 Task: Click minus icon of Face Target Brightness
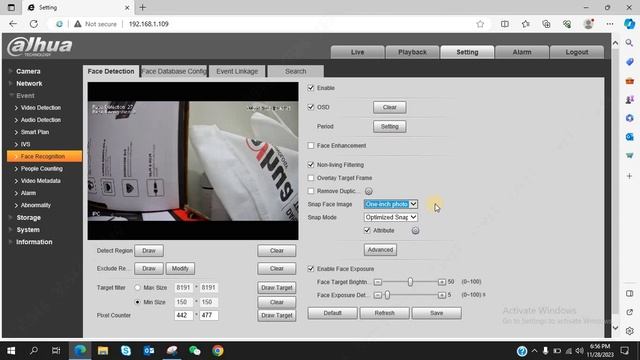[378, 282]
